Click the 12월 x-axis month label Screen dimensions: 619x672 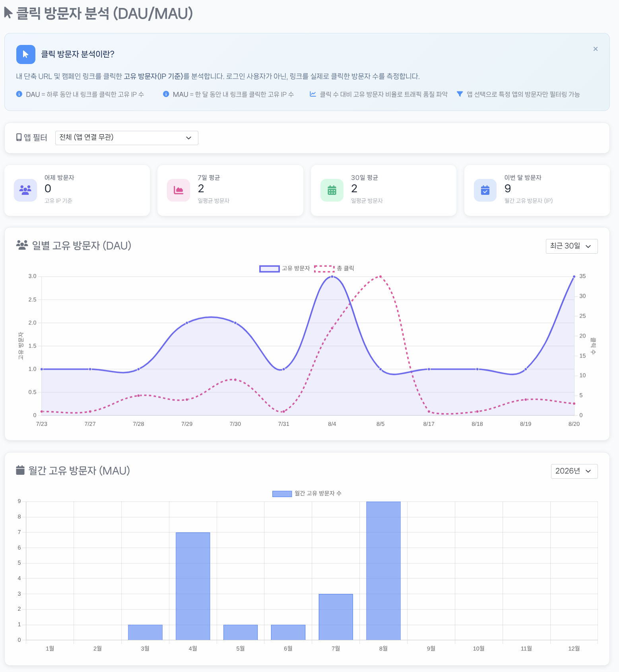[574, 649]
